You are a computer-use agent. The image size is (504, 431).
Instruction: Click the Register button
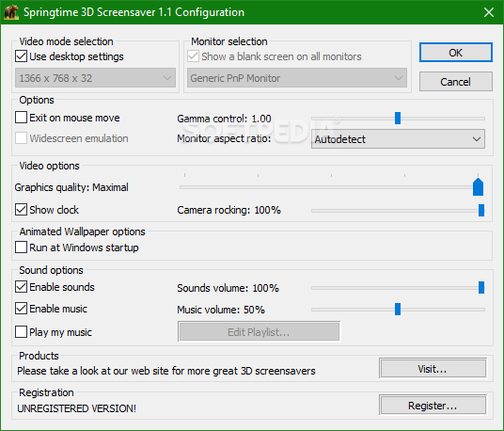(x=433, y=406)
